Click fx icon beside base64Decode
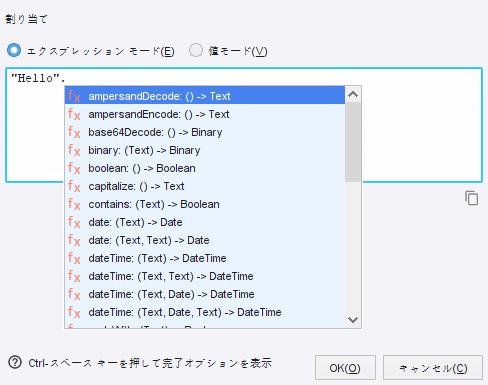 coord(74,132)
